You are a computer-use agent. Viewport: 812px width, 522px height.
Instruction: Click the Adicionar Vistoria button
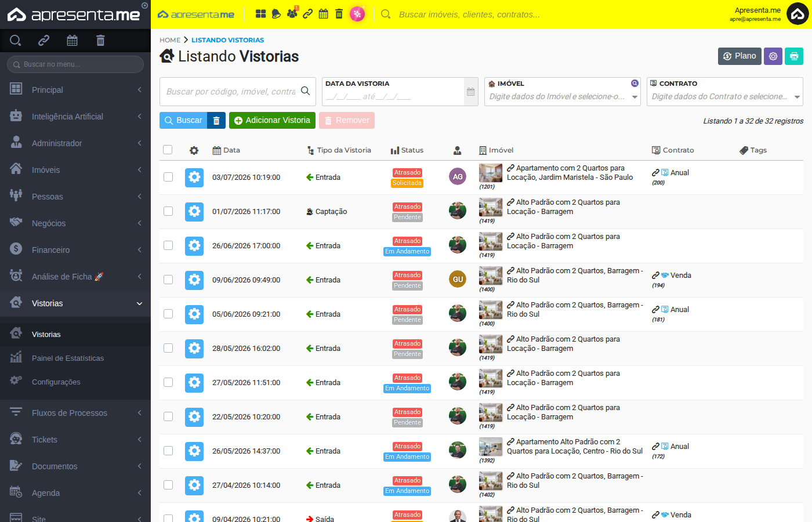(x=272, y=121)
